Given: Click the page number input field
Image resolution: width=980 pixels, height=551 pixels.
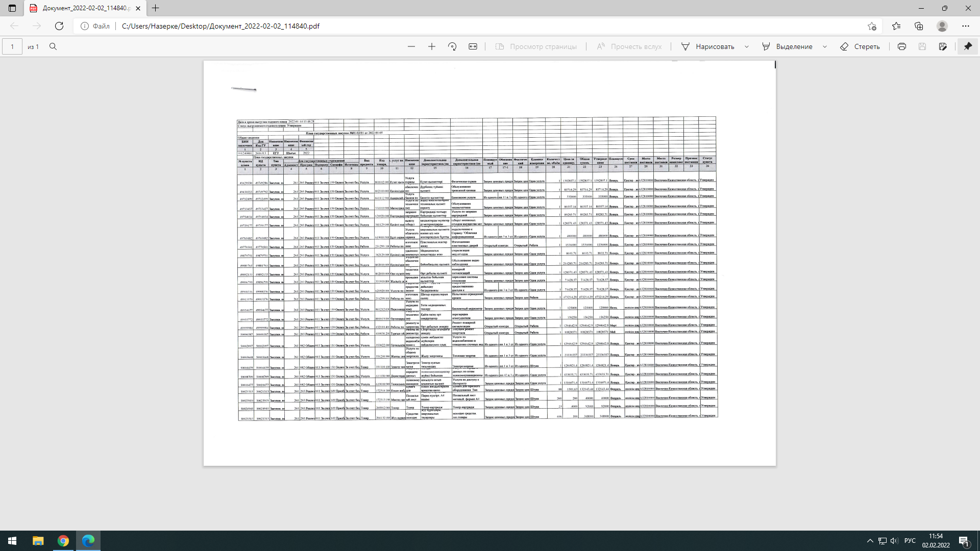Looking at the screenshot, I should point(12,46).
